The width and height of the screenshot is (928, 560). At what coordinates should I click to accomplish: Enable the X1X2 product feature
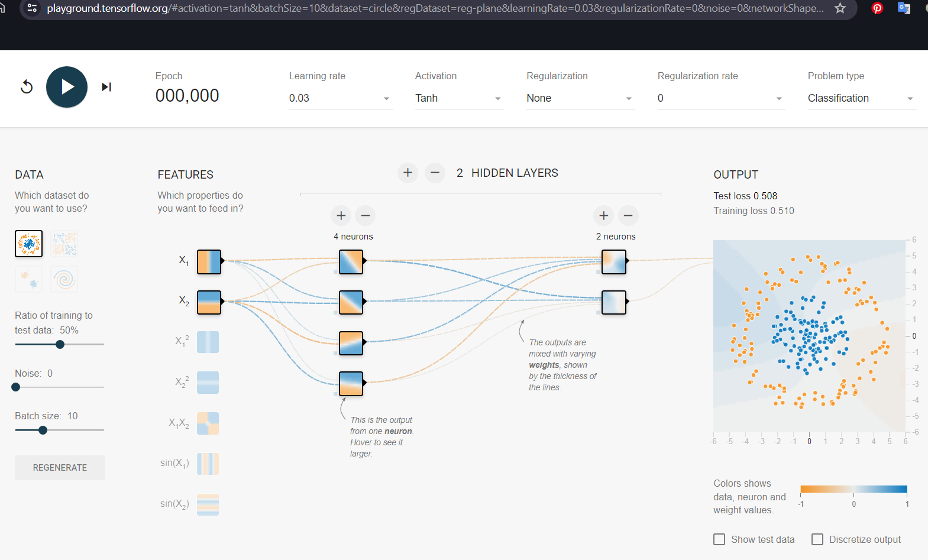pyautogui.click(x=208, y=423)
